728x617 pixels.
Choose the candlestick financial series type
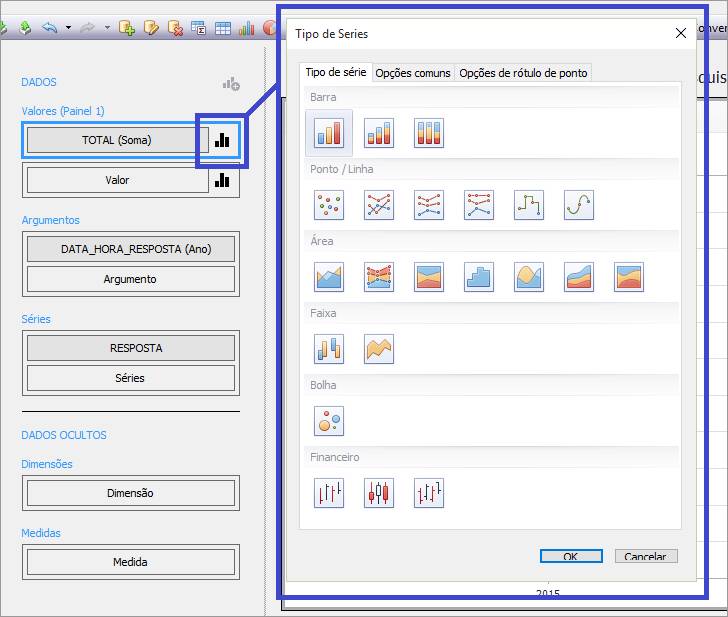tap(379, 493)
